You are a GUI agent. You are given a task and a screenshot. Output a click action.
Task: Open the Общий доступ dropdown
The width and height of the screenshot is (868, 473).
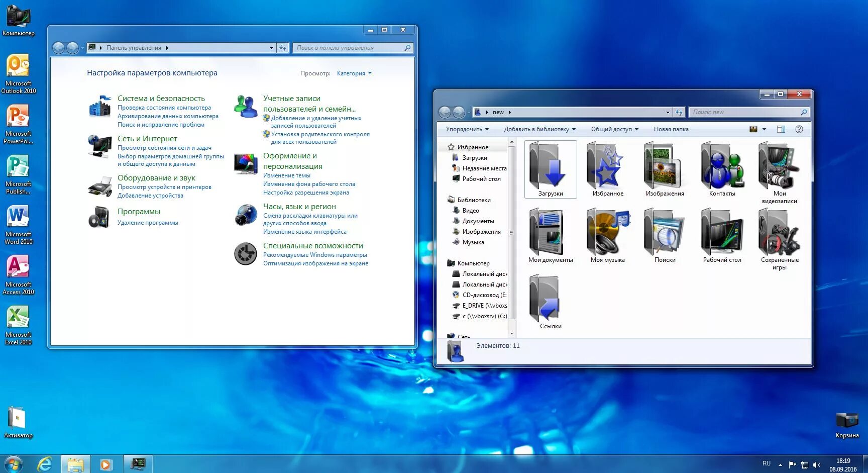[614, 129]
